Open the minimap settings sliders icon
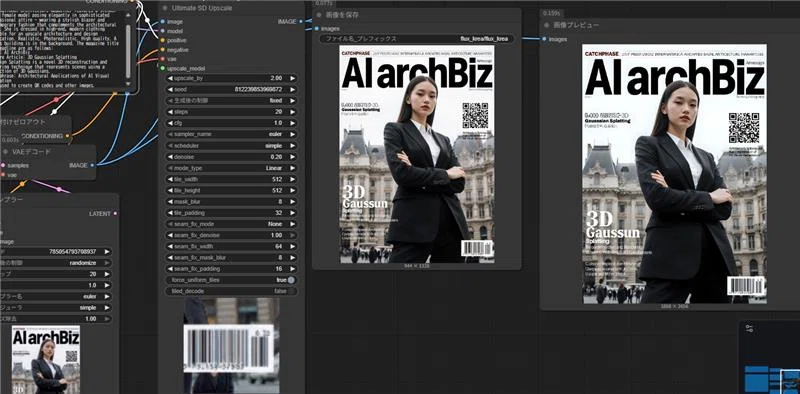800x394 pixels. pos(749,329)
